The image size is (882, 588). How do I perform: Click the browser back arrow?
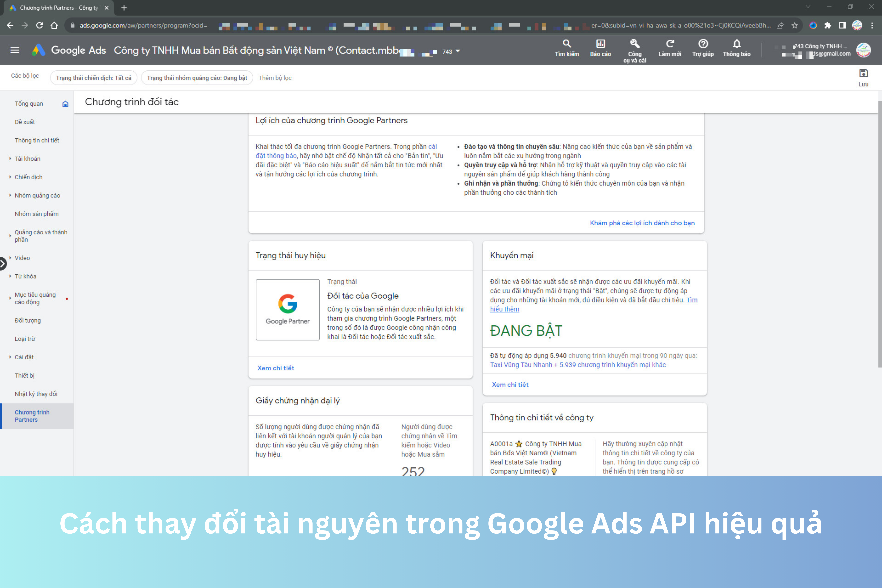[10, 25]
